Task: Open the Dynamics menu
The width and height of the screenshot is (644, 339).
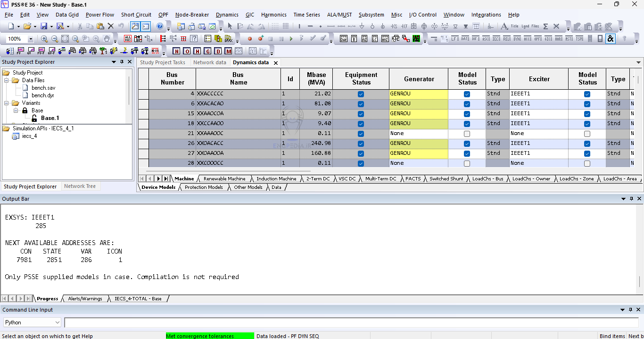Action: 227,15
